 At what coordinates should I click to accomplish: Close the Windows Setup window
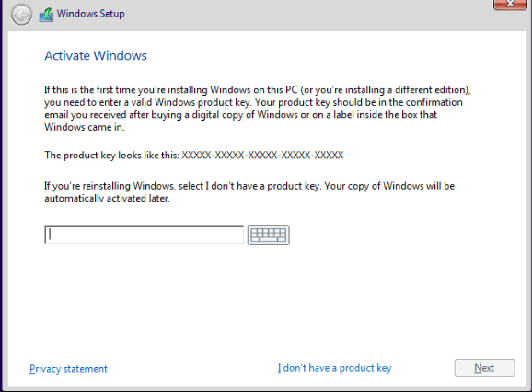pos(510,4)
